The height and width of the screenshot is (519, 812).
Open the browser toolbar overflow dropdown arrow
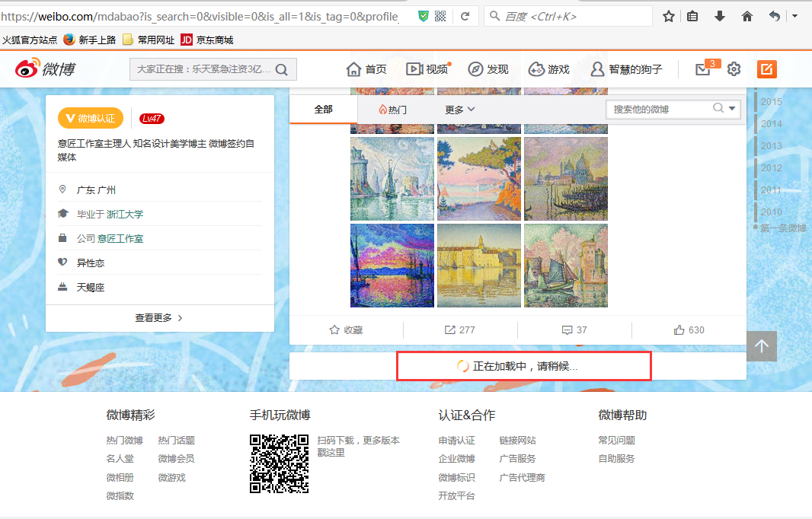[x=795, y=17]
